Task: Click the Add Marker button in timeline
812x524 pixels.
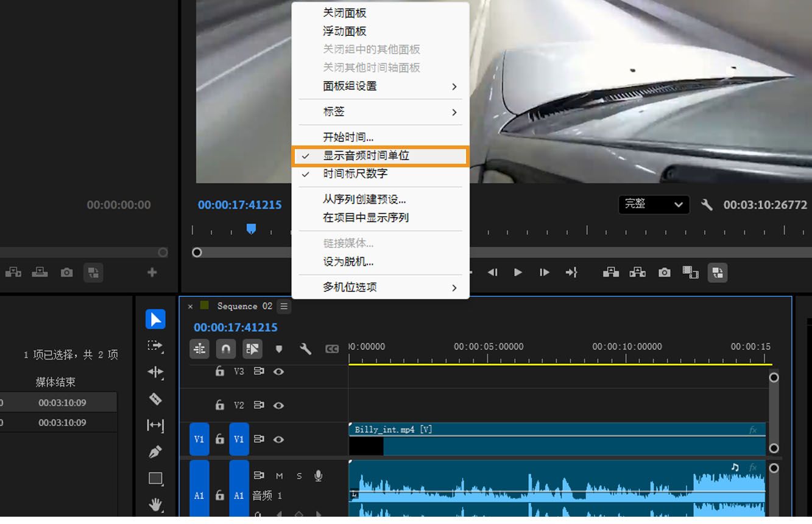Action: click(279, 349)
